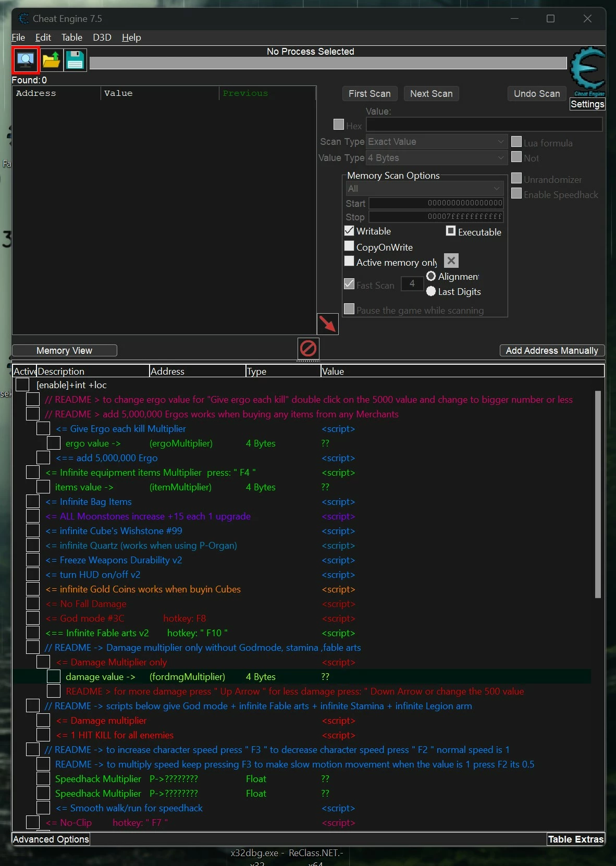Select the Last Digits radio button
Screen dimensions: 616x866
pos(431,291)
